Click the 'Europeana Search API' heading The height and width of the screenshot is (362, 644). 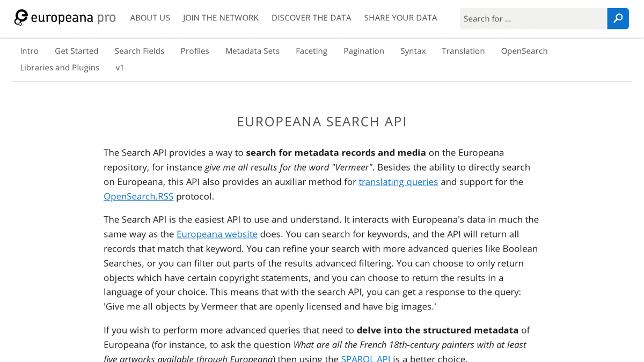pyautogui.click(x=322, y=122)
